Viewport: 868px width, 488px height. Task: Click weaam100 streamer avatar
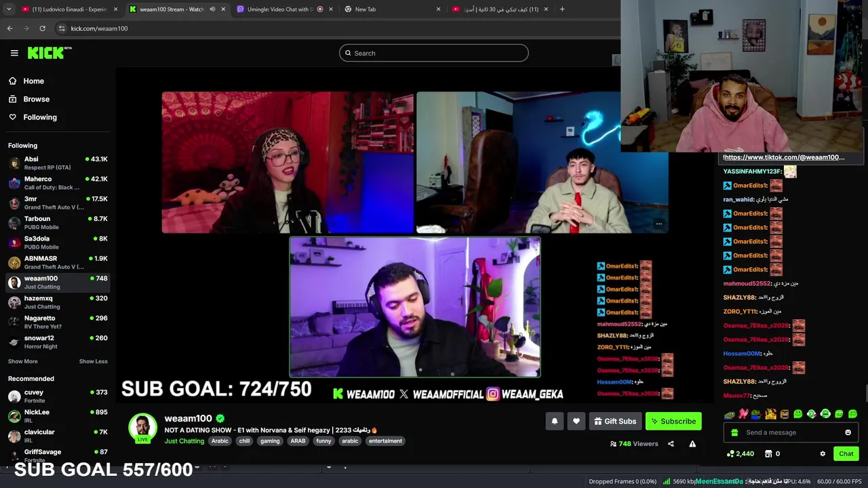[142, 428]
